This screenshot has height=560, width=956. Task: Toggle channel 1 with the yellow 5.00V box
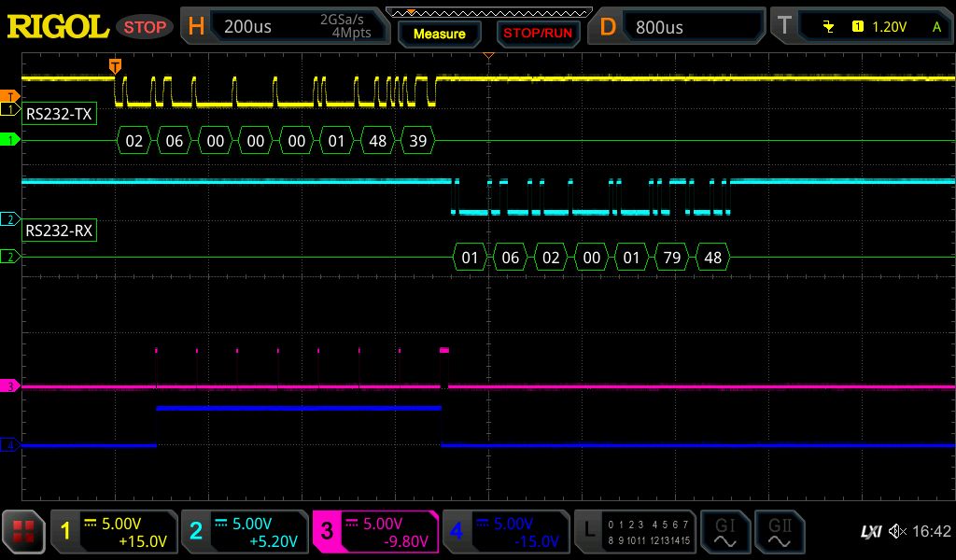[114, 531]
